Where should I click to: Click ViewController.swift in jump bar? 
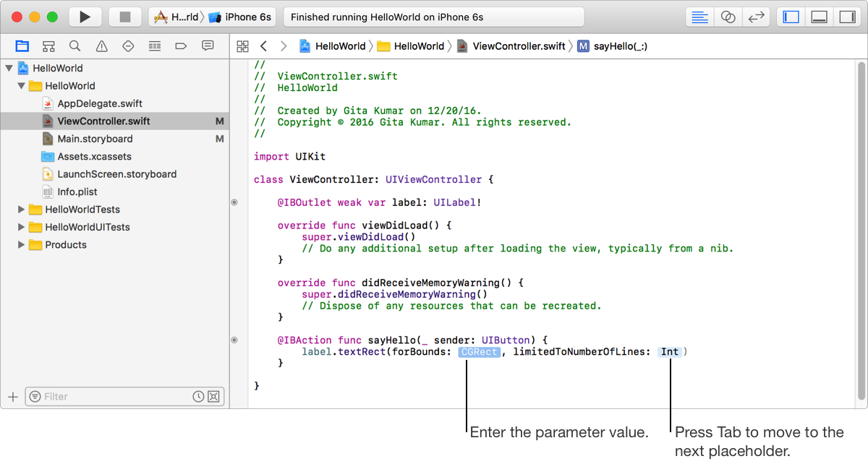(x=511, y=46)
